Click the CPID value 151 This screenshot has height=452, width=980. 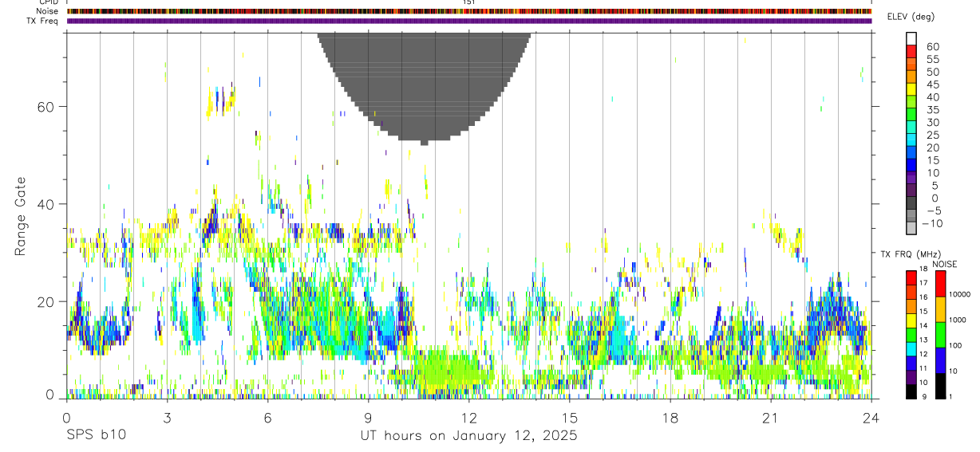[469, 2]
